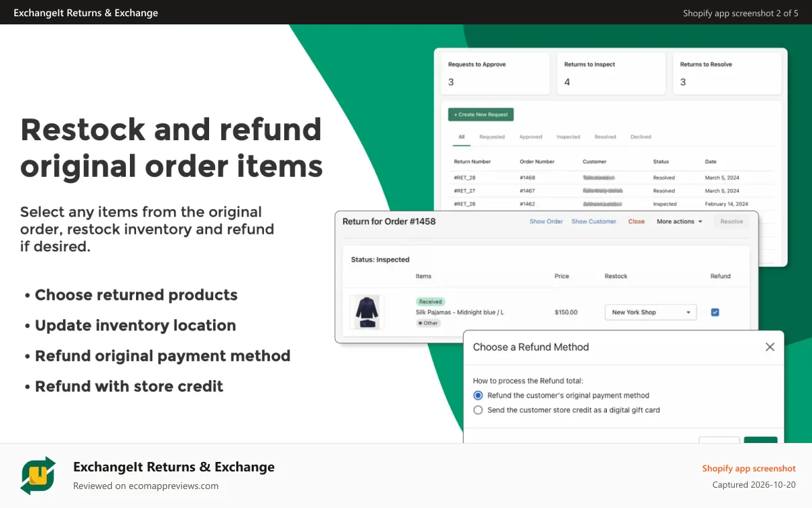Open the Requests to Approve card

click(x=495, y=73)
